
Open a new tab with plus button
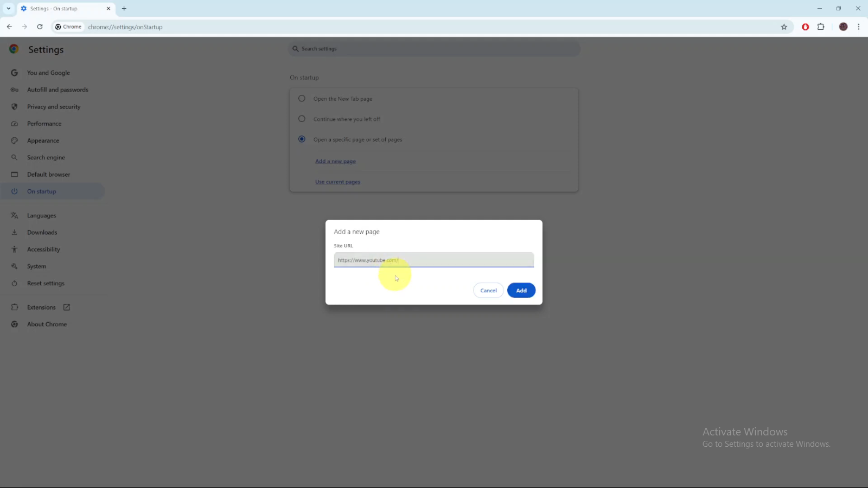(x=124, y=8)
